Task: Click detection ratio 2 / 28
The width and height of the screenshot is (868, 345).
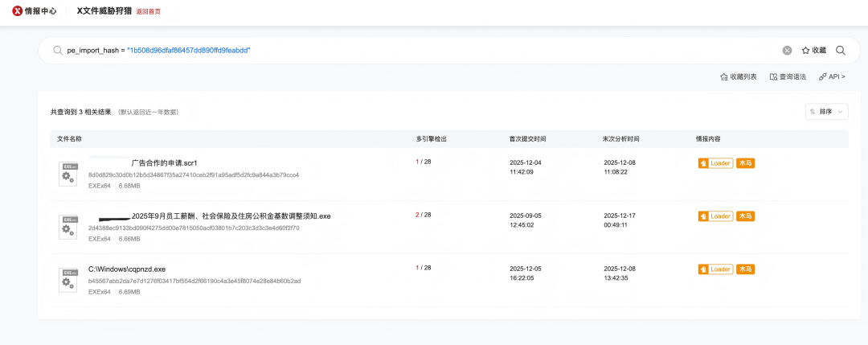Action: click(423, 215)
